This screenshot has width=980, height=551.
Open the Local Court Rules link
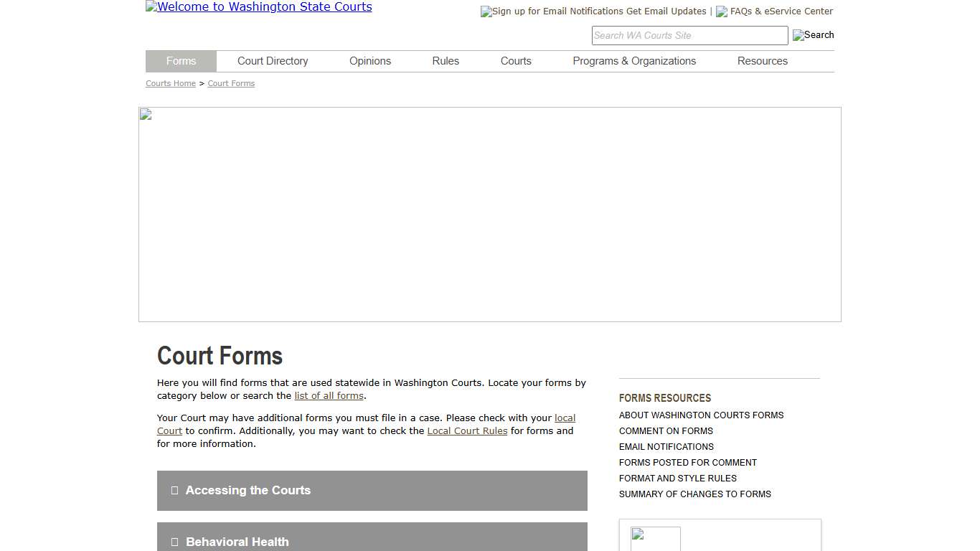[467, 430]
